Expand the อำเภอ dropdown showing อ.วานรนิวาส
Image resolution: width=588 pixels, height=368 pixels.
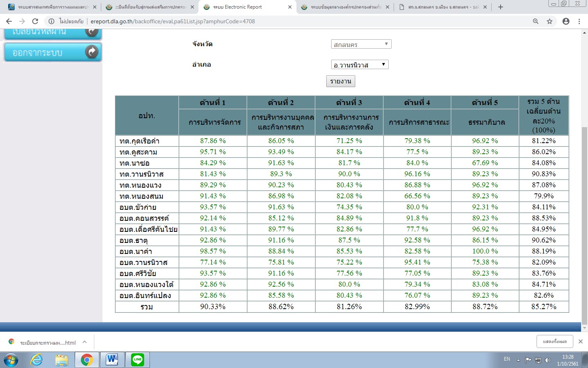(359, 65)
